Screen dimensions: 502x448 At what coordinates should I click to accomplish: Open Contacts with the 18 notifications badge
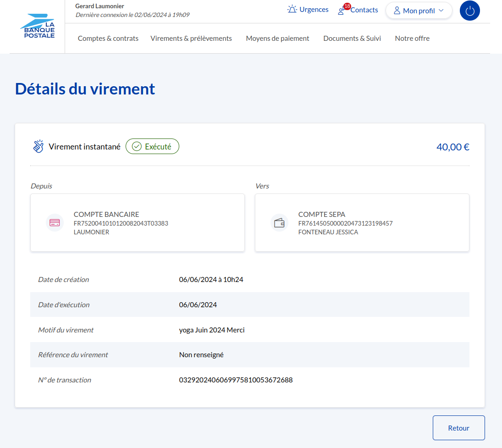pos(358,10)
